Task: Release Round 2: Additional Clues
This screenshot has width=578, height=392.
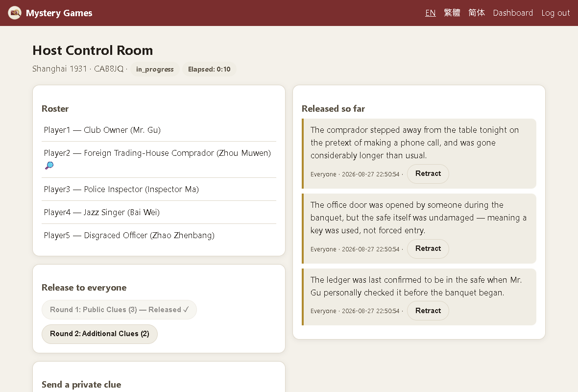Action: tap(99, 334)
